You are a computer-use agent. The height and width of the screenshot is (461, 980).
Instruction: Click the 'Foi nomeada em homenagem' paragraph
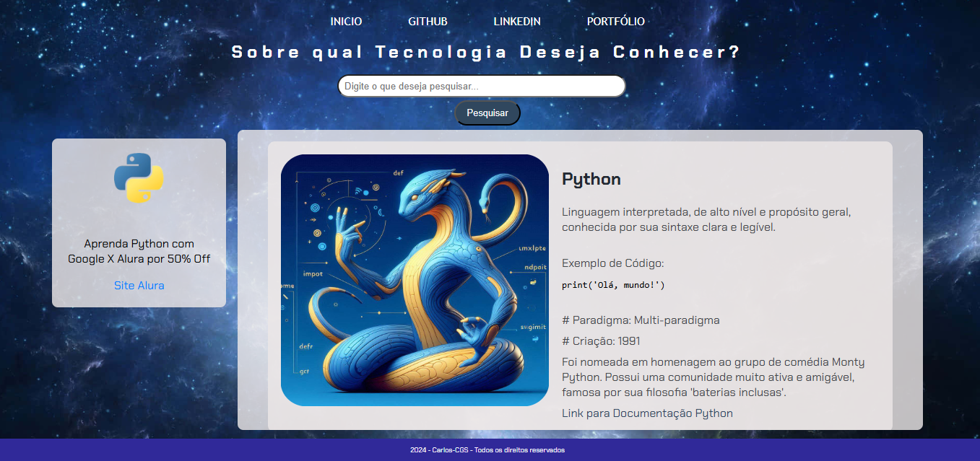click(x=713, y=377)
